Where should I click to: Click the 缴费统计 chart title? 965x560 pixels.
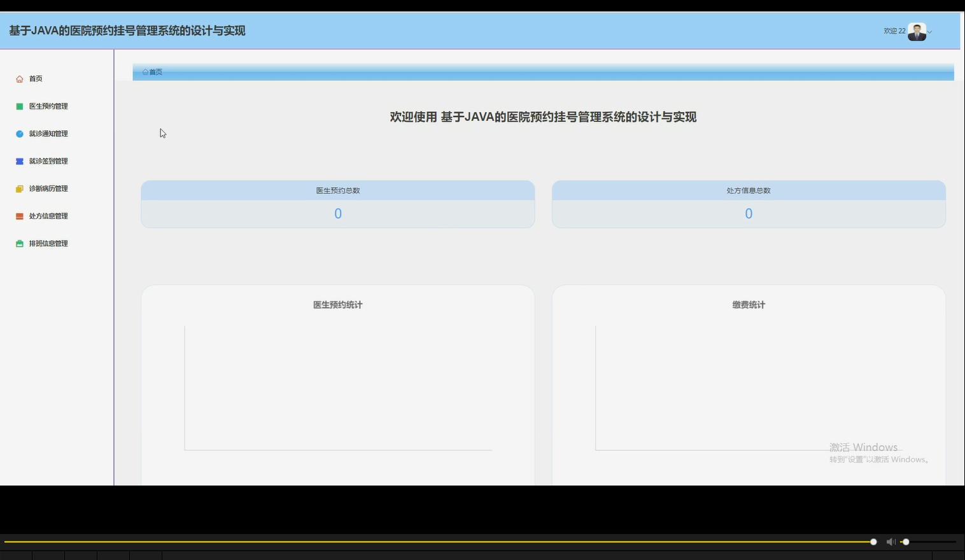[749, 305]
